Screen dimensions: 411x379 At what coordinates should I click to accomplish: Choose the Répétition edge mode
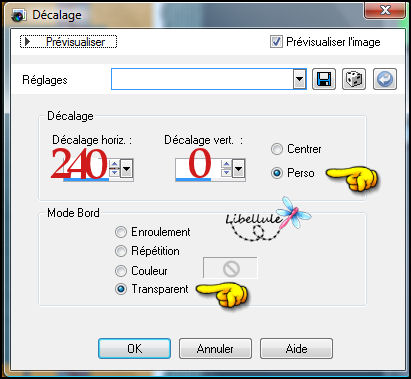click(121, 251)
